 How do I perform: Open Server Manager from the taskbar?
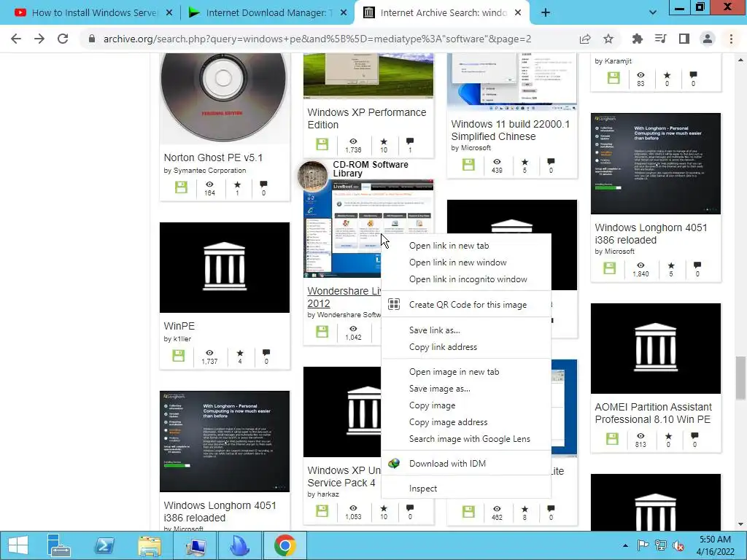(x=59, y=545)
